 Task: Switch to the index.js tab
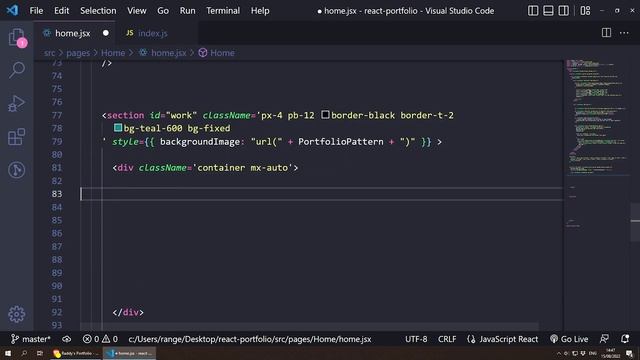tap(153, 33)
